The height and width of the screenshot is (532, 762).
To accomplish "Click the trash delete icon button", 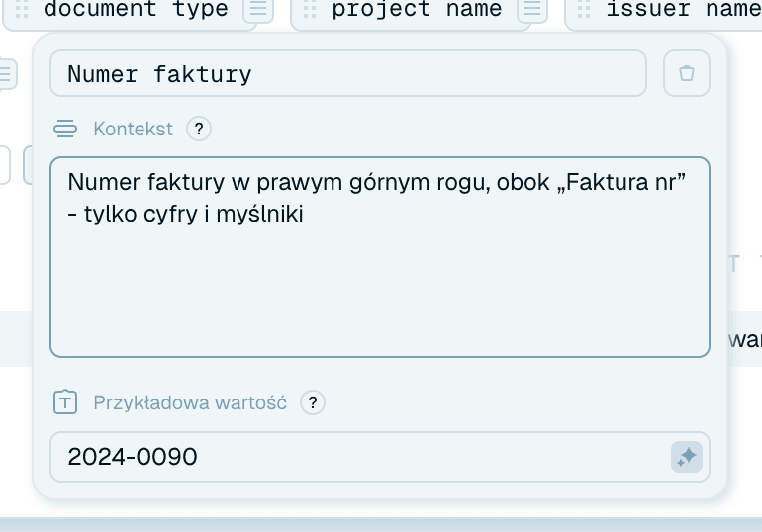I will [x=686, y=73].
